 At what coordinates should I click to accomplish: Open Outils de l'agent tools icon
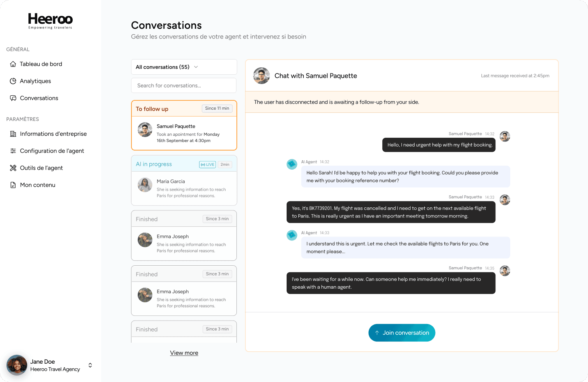click(13, 168)
